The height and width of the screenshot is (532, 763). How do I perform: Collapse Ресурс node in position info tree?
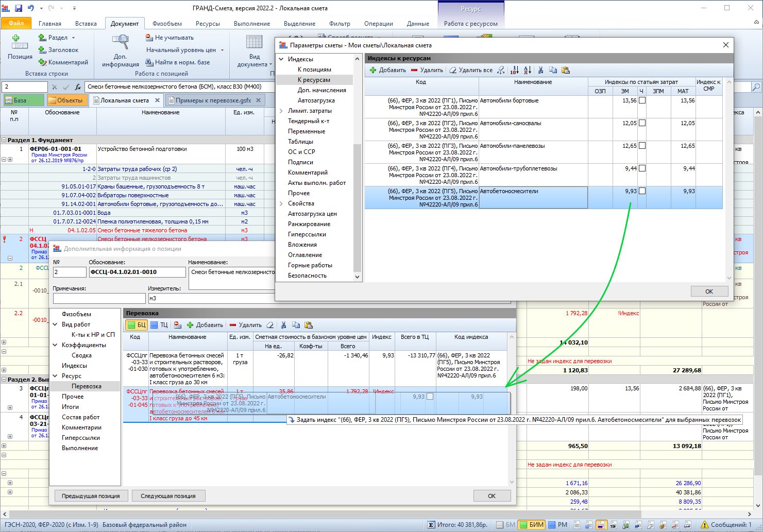pos(55,376)
